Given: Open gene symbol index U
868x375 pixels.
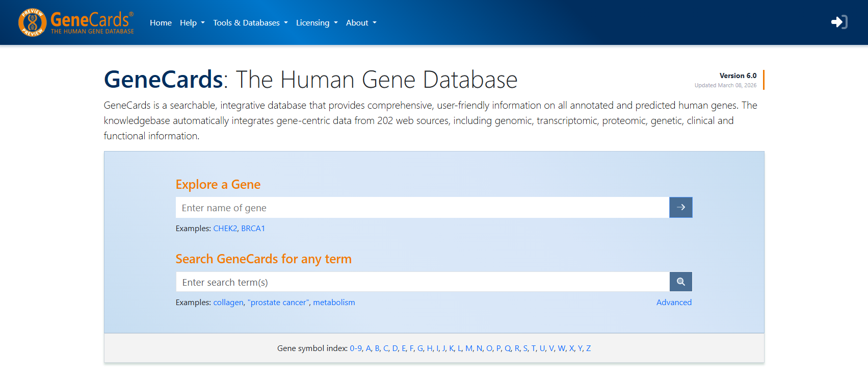Looking at the screenshot, I should click(542, 348).
